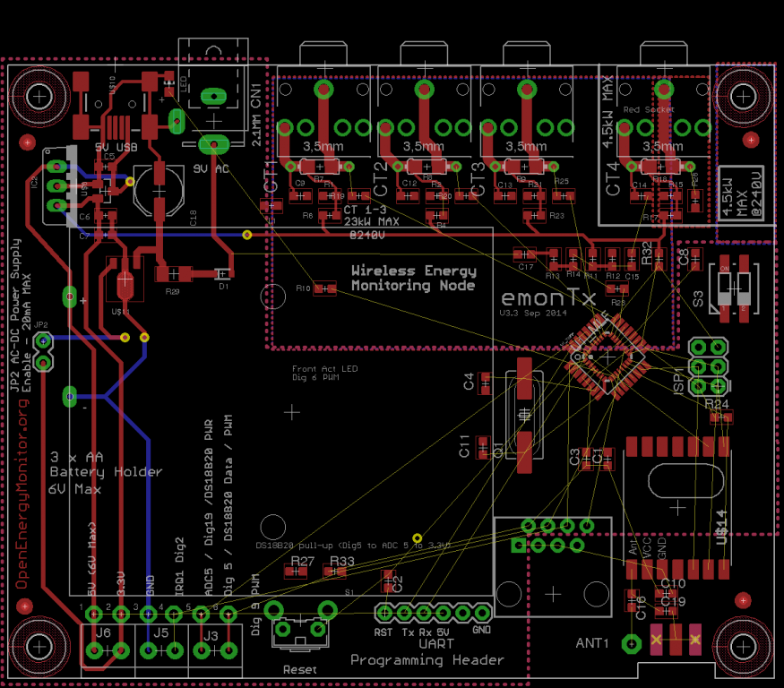Click the 'V3.3 Sep 2014' version text
Screen dimensions: 784x688
(533, 313)
